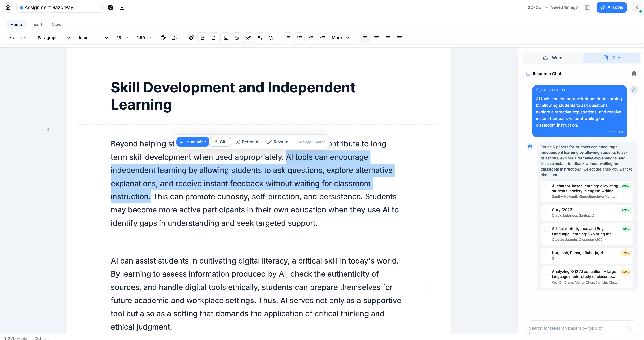The height and width of the screenshot is (340, 644).
Task: Check the Cury (2023) paper
Action: tap(547, 211)
